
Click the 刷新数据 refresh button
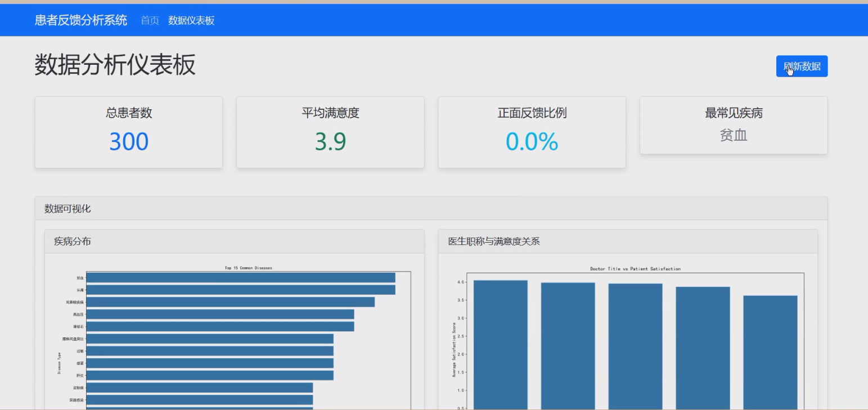point(802,66)
